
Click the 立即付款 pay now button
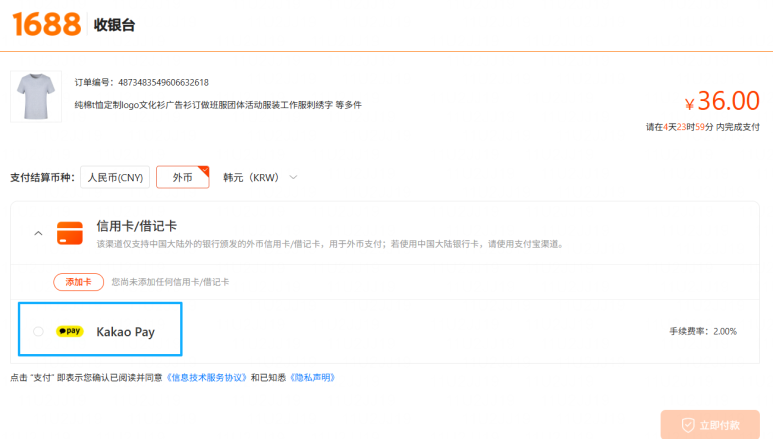710,424
